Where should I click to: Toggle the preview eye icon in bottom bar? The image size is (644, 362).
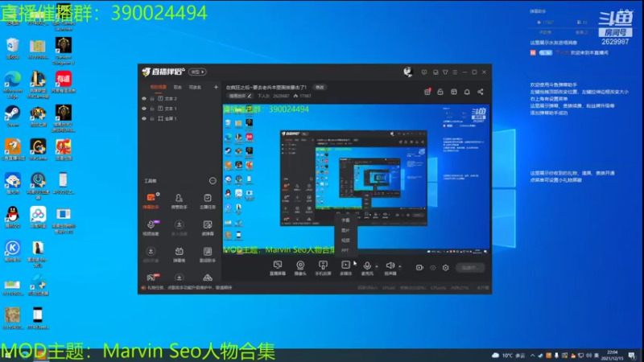tap(433, 268)
